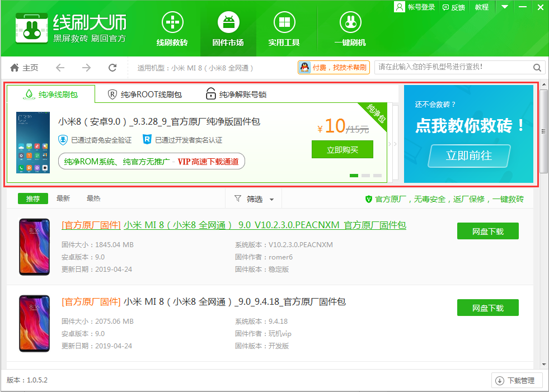549x392 pixels.
Task: Open the 教程 tutorials page
Action: coord(481,7)
